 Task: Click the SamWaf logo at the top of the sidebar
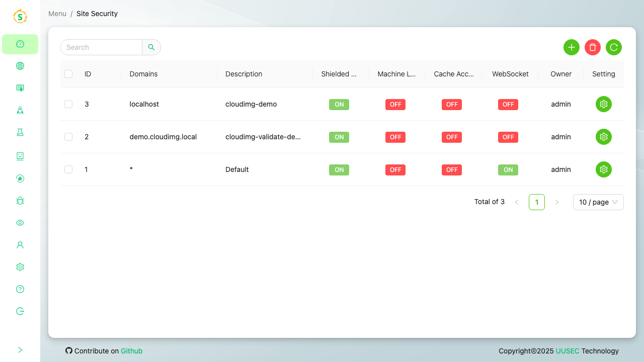[20, 17]
